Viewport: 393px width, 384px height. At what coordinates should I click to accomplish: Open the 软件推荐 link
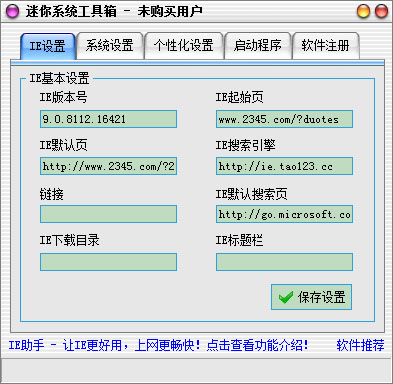point(360,345)
